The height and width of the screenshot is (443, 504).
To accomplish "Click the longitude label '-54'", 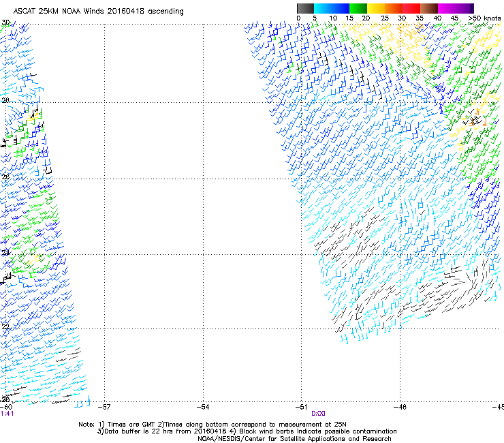I will click(203, 408).
